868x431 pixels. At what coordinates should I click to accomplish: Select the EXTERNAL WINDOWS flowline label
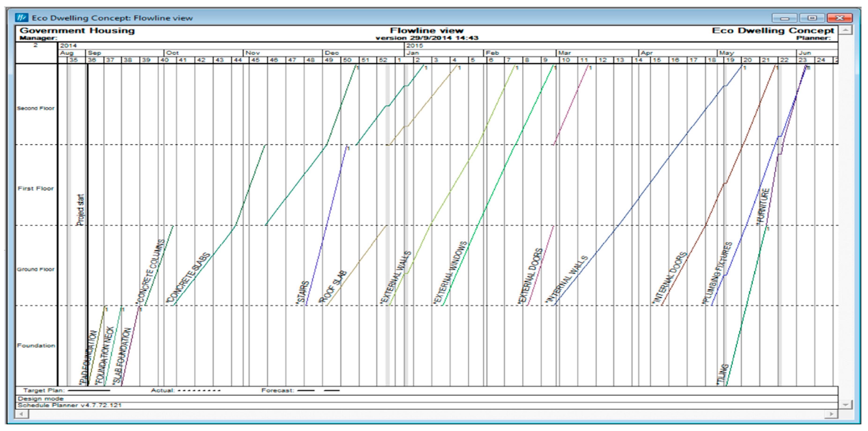click(x=451, y=272)
